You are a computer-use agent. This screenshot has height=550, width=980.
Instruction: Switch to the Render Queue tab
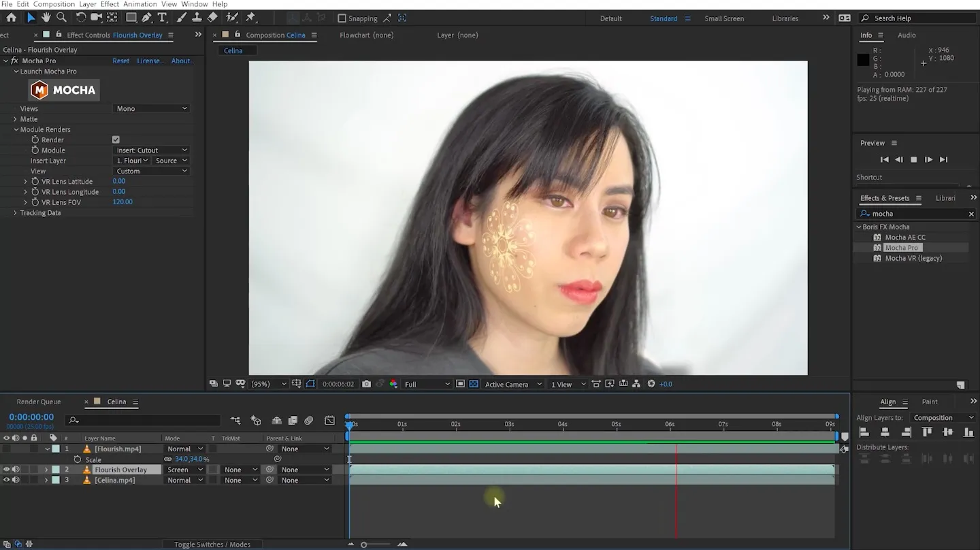click(x=39, y=402)
